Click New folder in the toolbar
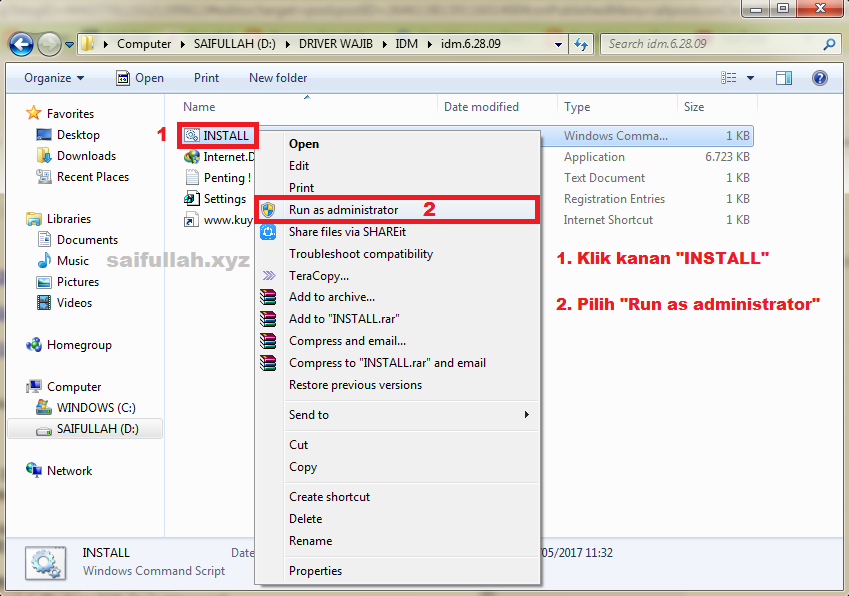849x596 pixels. click(x=278, y=78)
